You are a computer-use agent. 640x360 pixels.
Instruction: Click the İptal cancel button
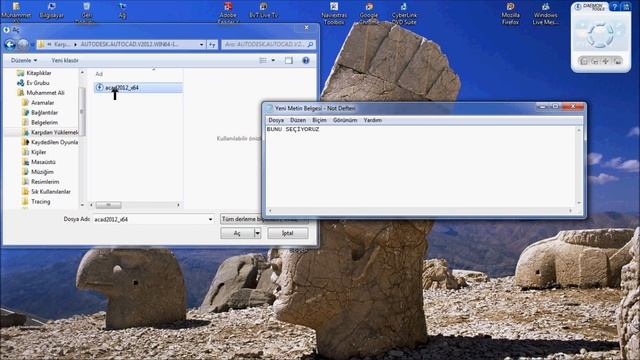click(x=288, y=233)
